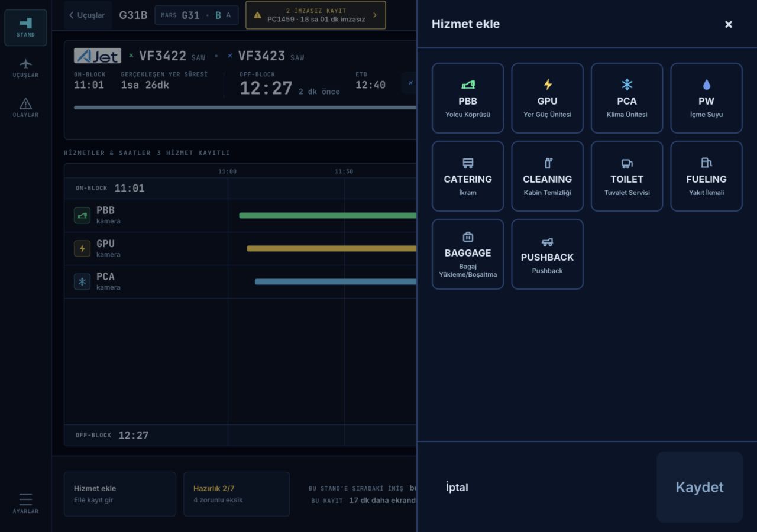Pick the FUELING Yakıt İkmali service
757x532 pixels.
pos(706,176)
